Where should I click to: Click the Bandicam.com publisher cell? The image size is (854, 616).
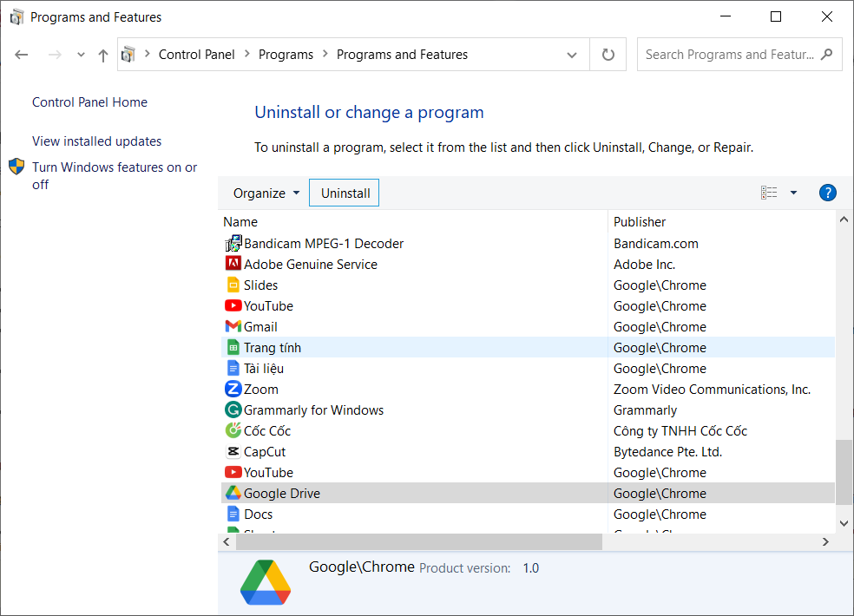[x=656, y=244]
